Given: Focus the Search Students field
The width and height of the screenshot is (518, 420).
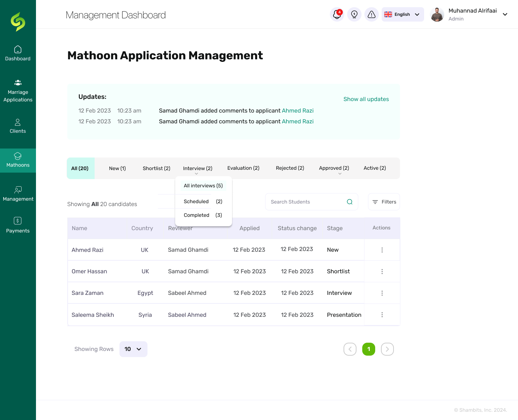Looking at the screenshot, I should pyautogui.click(x=312, y=202).
